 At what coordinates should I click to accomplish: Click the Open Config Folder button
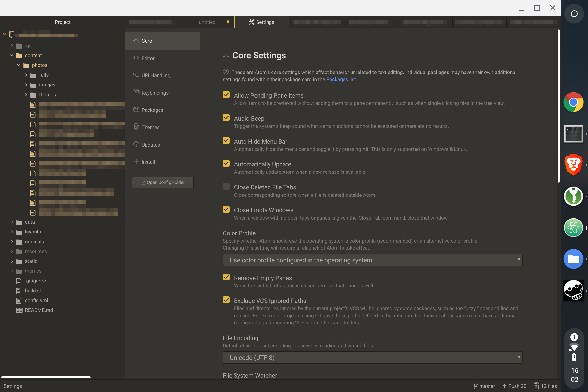(162, 182)
